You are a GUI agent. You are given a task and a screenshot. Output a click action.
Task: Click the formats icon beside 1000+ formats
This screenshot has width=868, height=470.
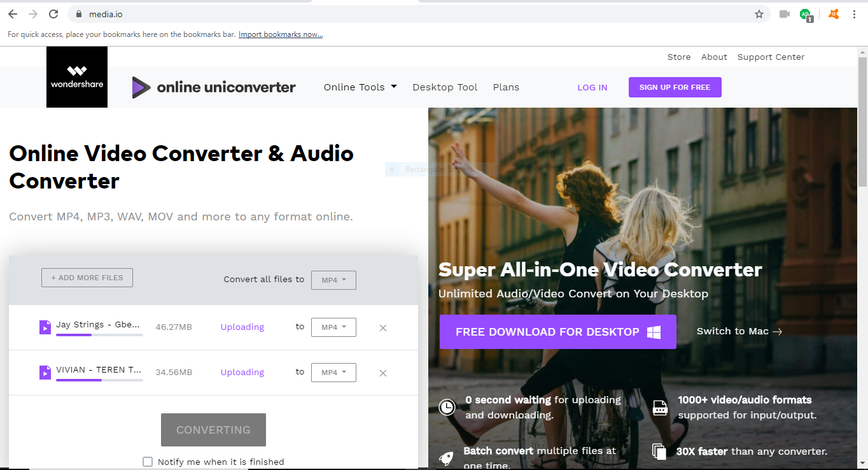pyautogui.click(x=660, y=408)
